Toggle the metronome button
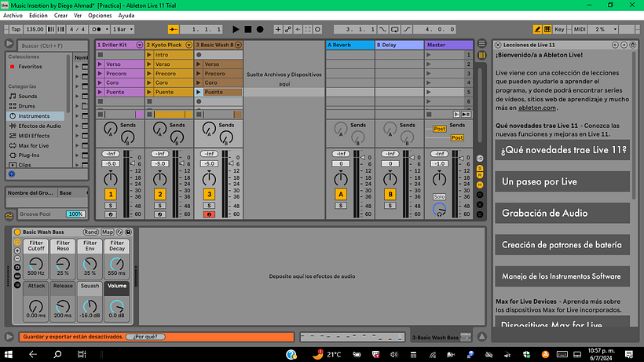644x362 pixels. click(x=98, y=29)
